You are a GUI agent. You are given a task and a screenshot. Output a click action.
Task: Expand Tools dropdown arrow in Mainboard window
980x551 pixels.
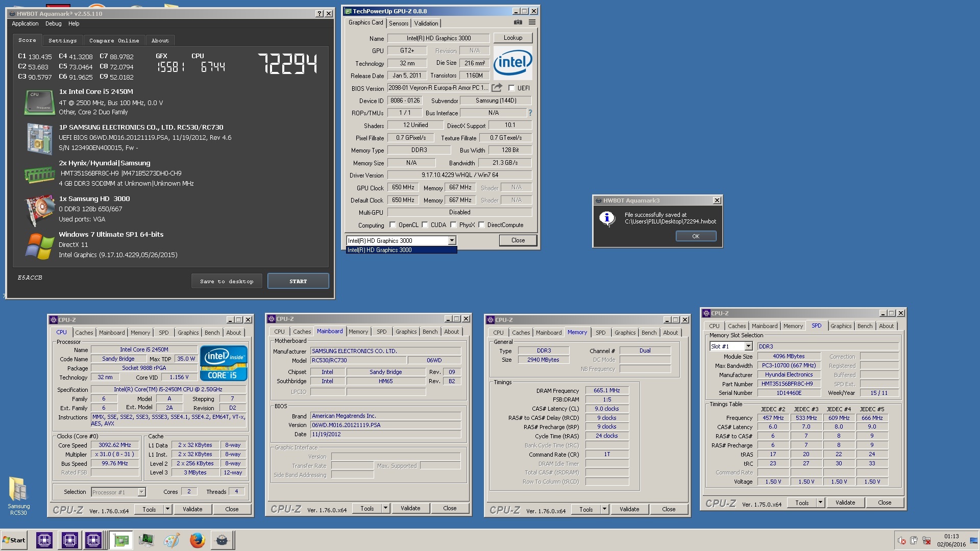[385, 508]
